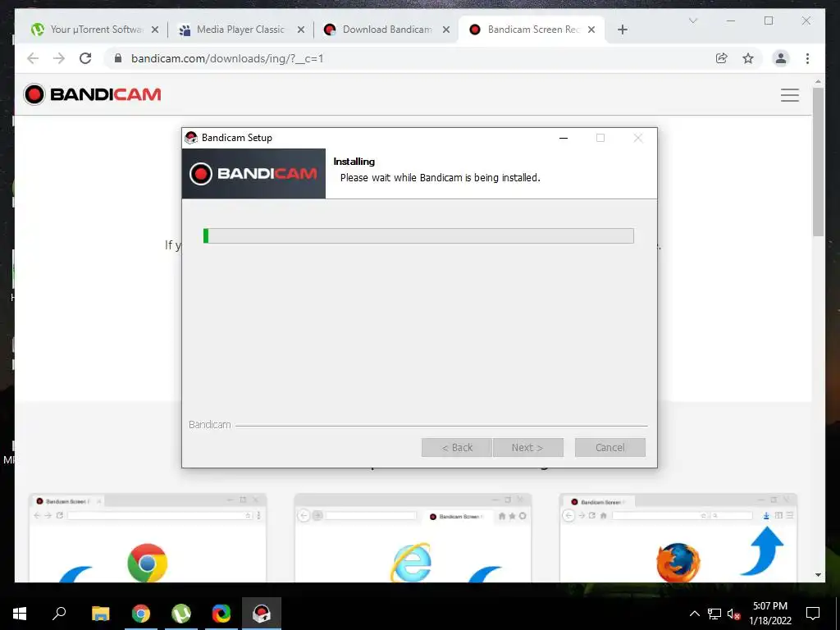
Task: Open a new Chrome tab
Action: pos(623,30)
